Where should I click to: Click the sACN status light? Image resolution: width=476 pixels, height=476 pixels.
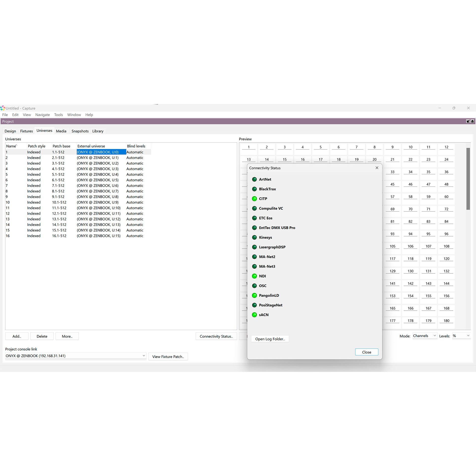[254, 315]
